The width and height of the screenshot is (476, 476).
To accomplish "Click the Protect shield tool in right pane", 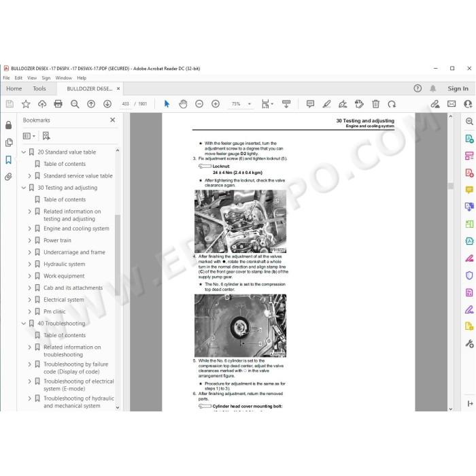I will [x=469, y=275].
